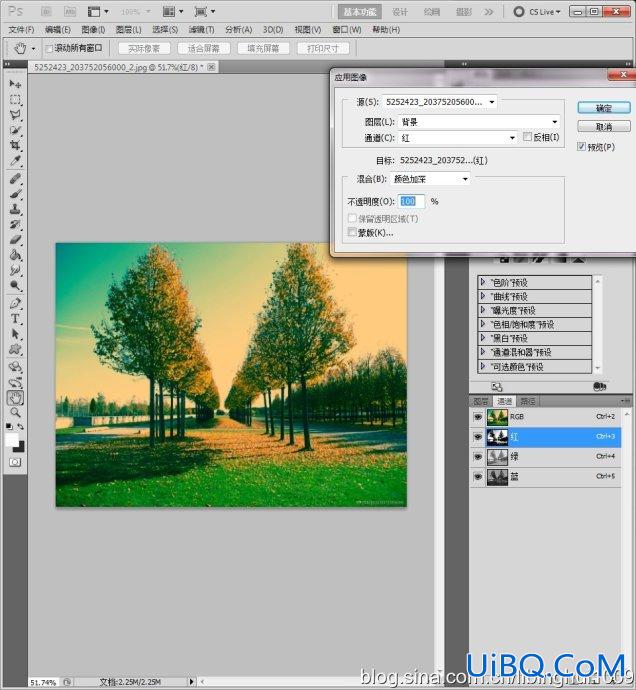Expand the Channel Mixer (通道混和器) presets

pyautogui.click(x=483, y=352)
